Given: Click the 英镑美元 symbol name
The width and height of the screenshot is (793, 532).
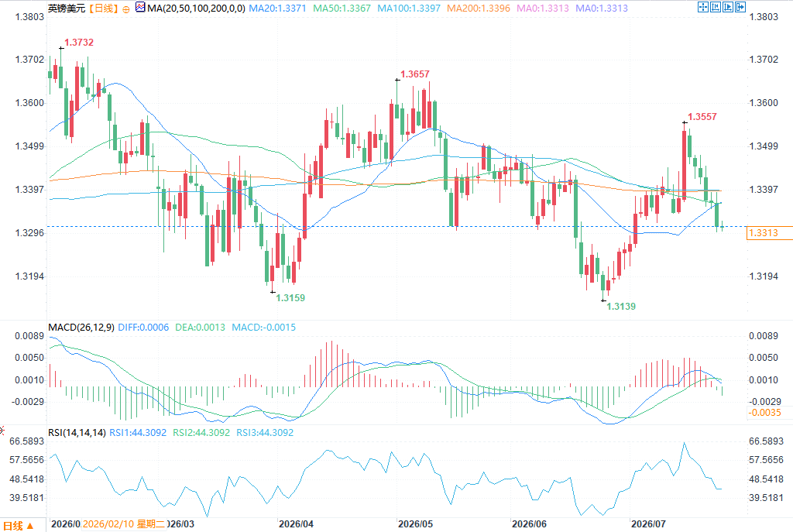Looking at the screenshot, I should click(67, 9).
